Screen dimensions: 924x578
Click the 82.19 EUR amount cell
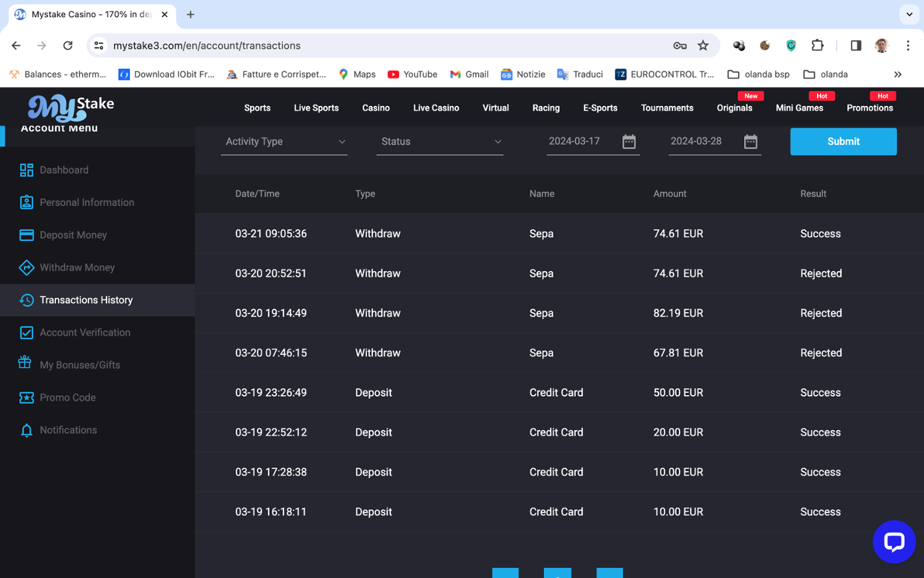pos(678,313)
